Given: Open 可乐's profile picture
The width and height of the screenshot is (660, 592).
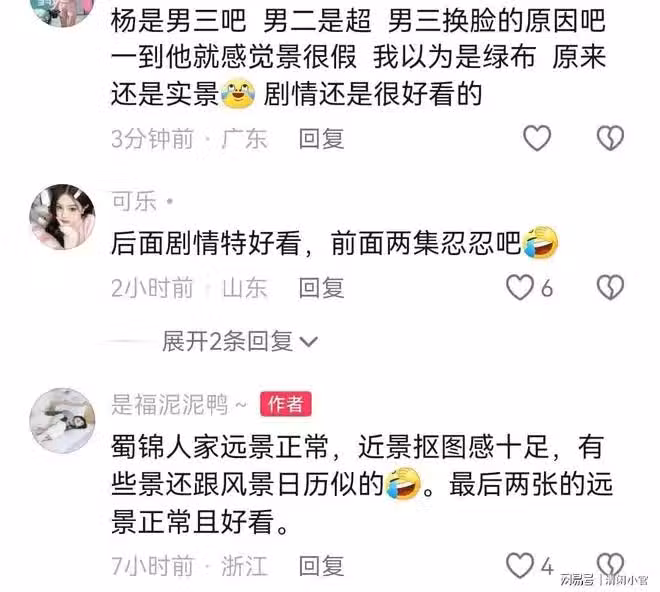Looking at the screenshot, I should pos(62,217).
